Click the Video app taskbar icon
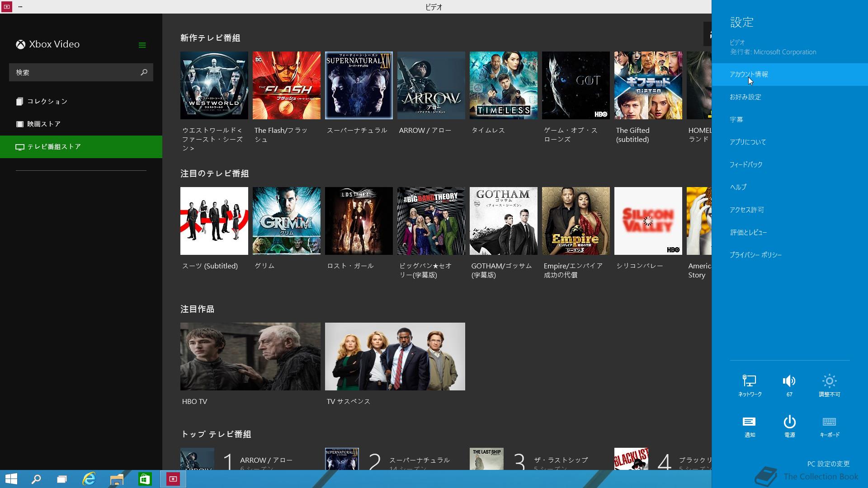This screenshot has width=868, height=488. 173,479
